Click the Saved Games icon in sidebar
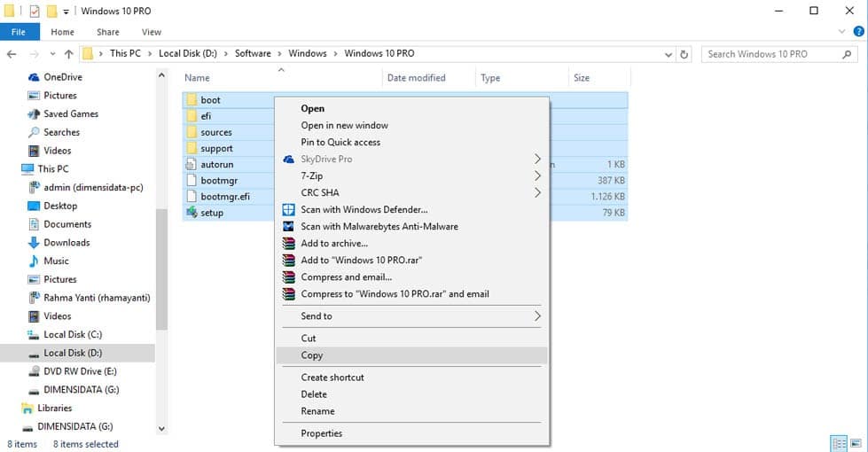The height and width of the screenshot is (452, 868). (x=34, y=114)
